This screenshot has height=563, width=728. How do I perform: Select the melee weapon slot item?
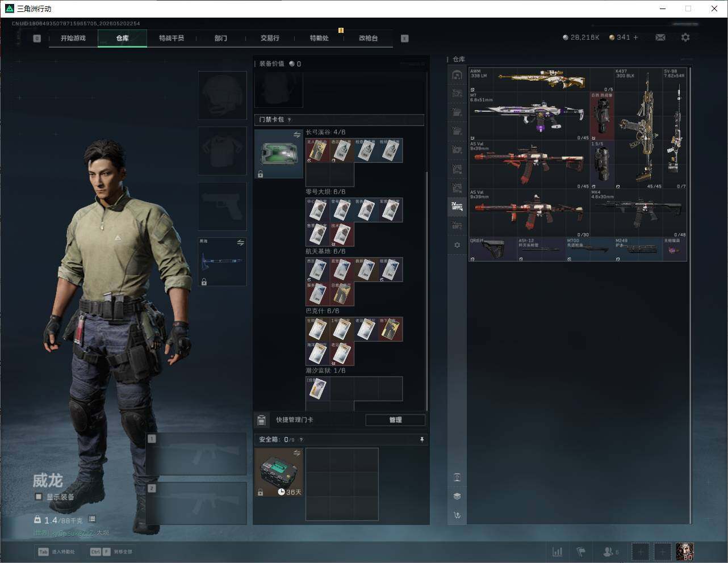[x=222, y=262]
